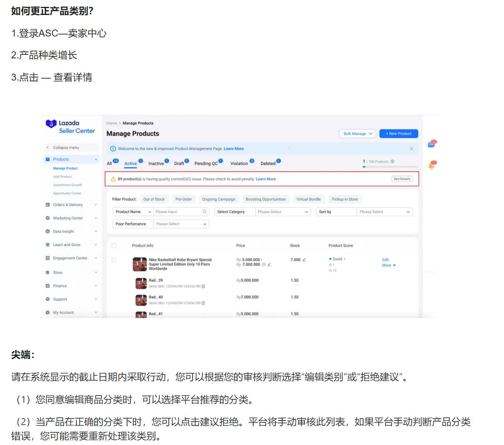Image resolution: width=504 pixels, height=445 pixels.
Task: Select the Products icon in the sidebar
Action: (x=48, y=159)
